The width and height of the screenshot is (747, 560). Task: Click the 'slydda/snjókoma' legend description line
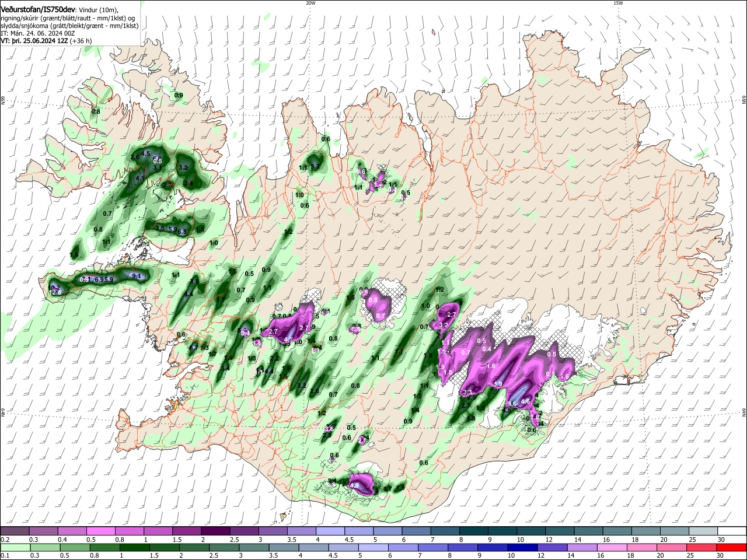pyautogui.click(x=69, y=26)
